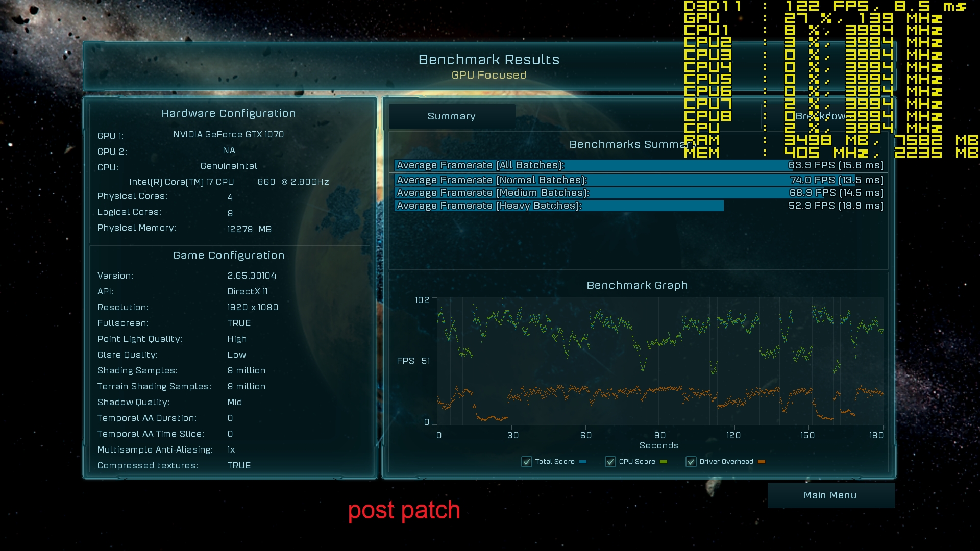Click the blue Total Score legend swatch
Viewport: 980px width, 551px height.
(583, 462)
